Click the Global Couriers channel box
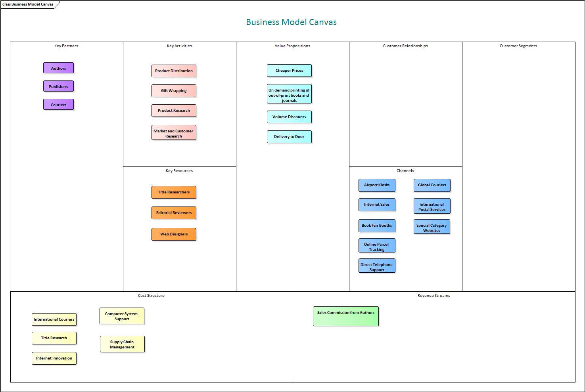 coord(432,185)
